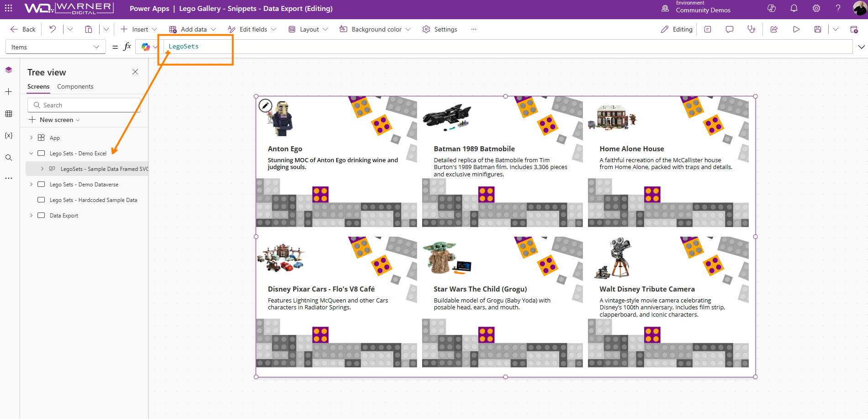Open the toolbar overflow ellipsis
Viewport: 868px width, 419px height.
tap(474, 29)
